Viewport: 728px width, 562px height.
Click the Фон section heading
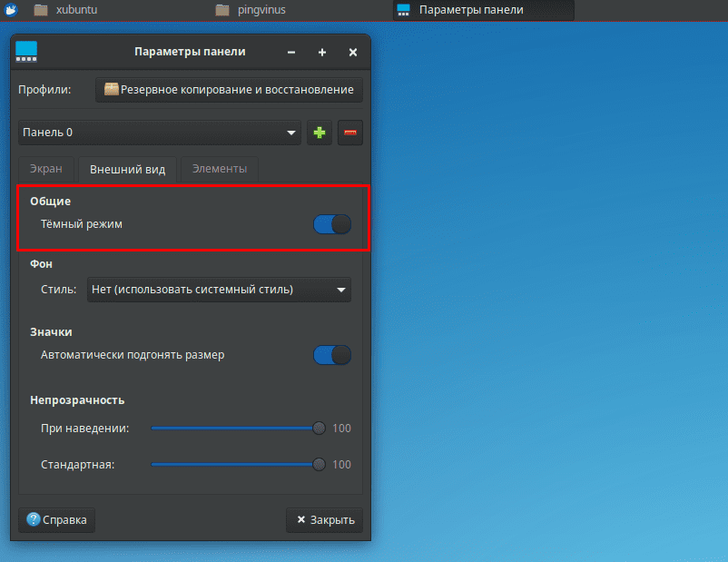[42, 264]
